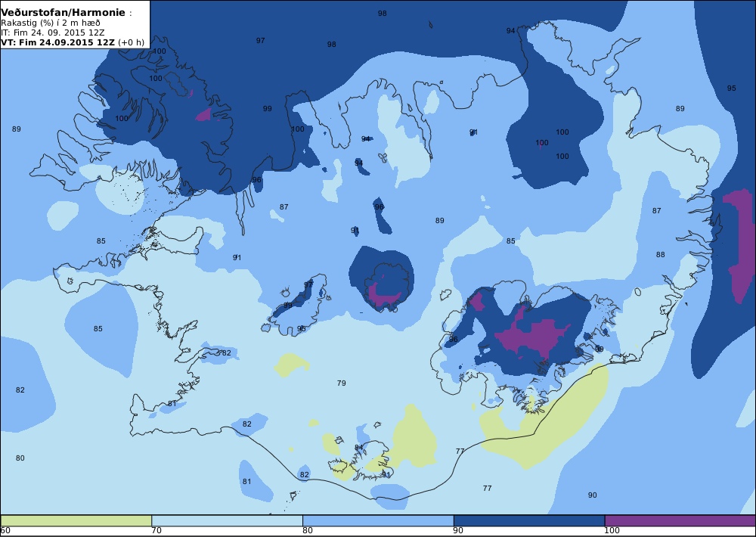Screen dimensions: 756x537
Task: Click the '79' humidity value on the map
Action: [342, 383]
